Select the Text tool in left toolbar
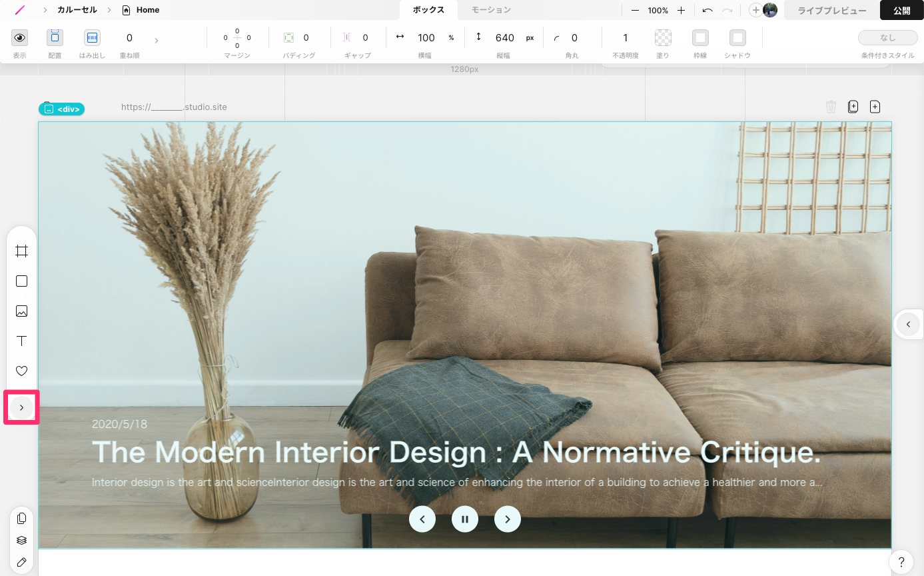Viewport: 924px width, 576px height. pos(21,341)
